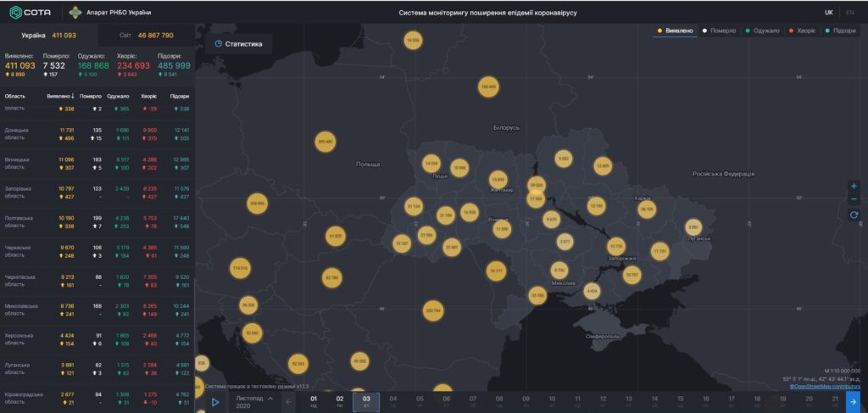Sort table by Виявлено column
This screenshot has height=413, width=868.
tap(60, 97)
